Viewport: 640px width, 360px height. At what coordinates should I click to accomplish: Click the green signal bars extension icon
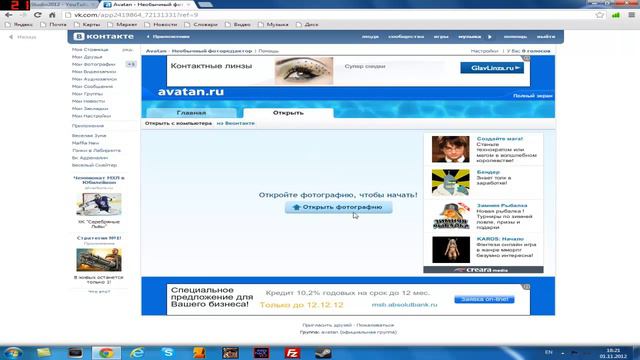click(616, 15)
